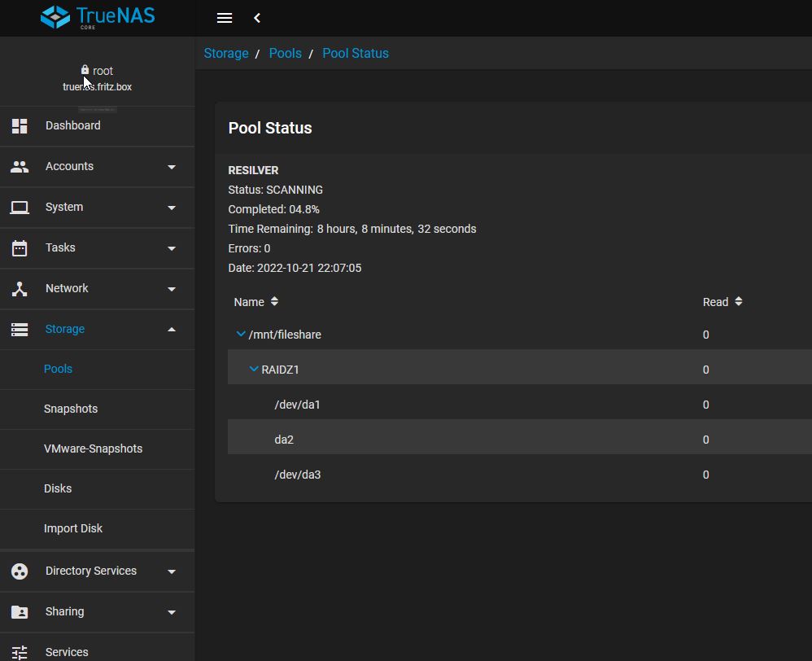Click the Sharing folder icon
Image resolution: width=812 pixels, height=661 pixels.
pos(20,612)
